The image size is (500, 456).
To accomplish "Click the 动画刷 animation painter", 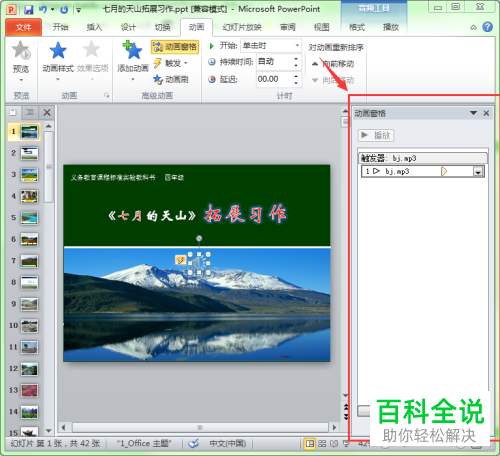I will (171, 79).
